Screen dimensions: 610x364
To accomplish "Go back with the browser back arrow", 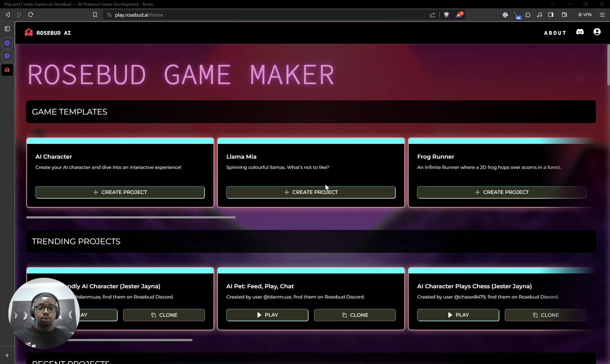I will [8, 15].
